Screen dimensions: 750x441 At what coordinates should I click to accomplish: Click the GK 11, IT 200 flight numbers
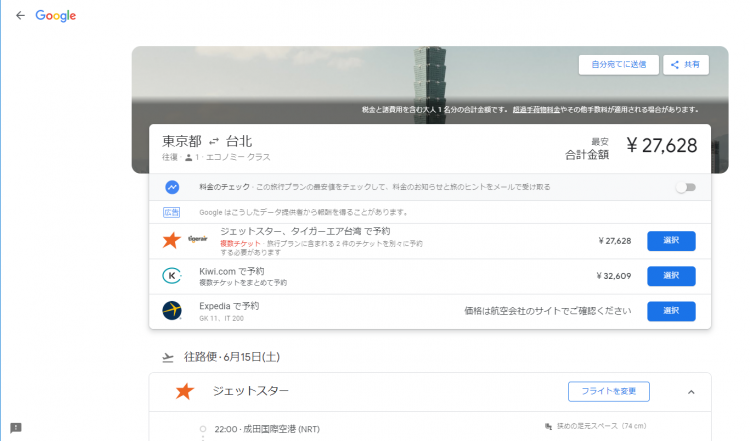221,318
